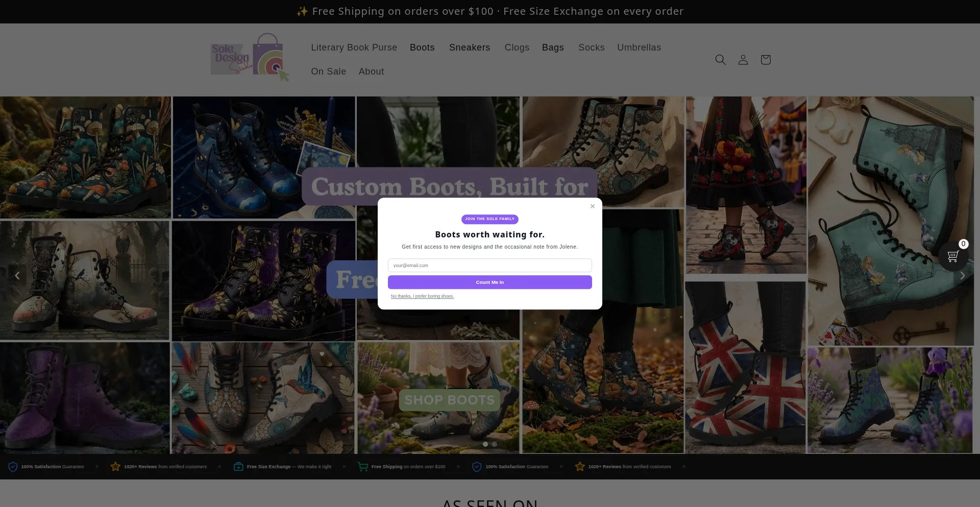This screenshot has width=980, height=507.
Task: Select the first slideshow dot
Action: click(x=485, y=444)
